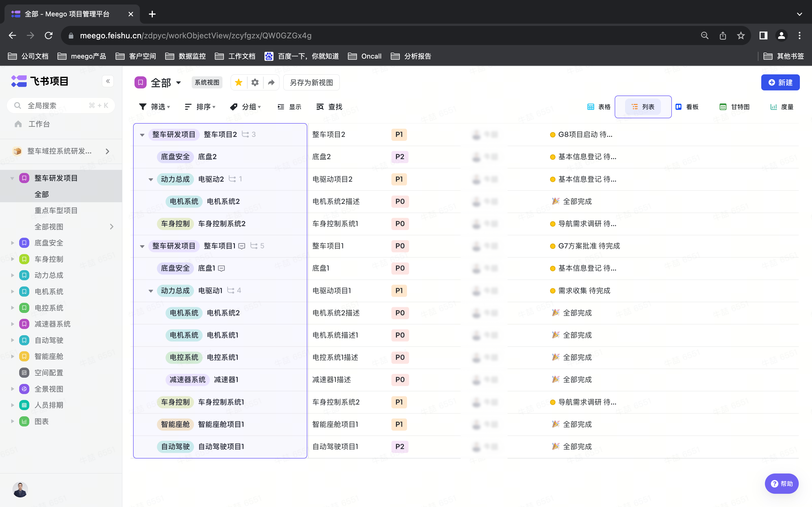Click P2 priority tag on 底盘2 row
812x507 pixels.
click(x=399, y=157)
